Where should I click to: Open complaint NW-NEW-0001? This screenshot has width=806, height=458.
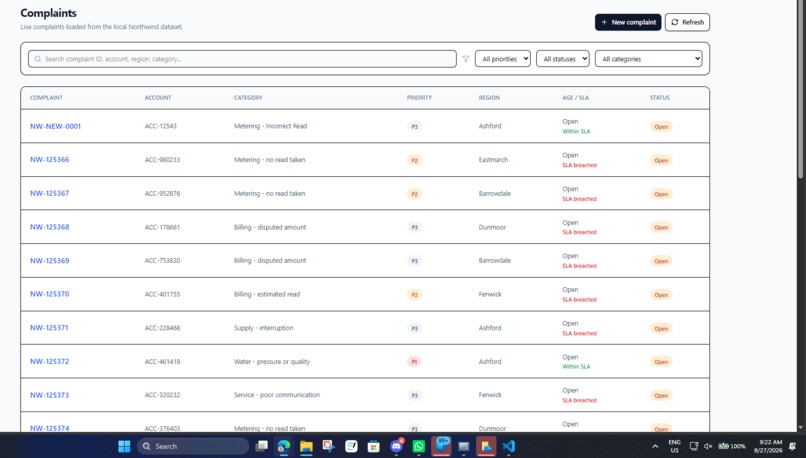point(56,126)
